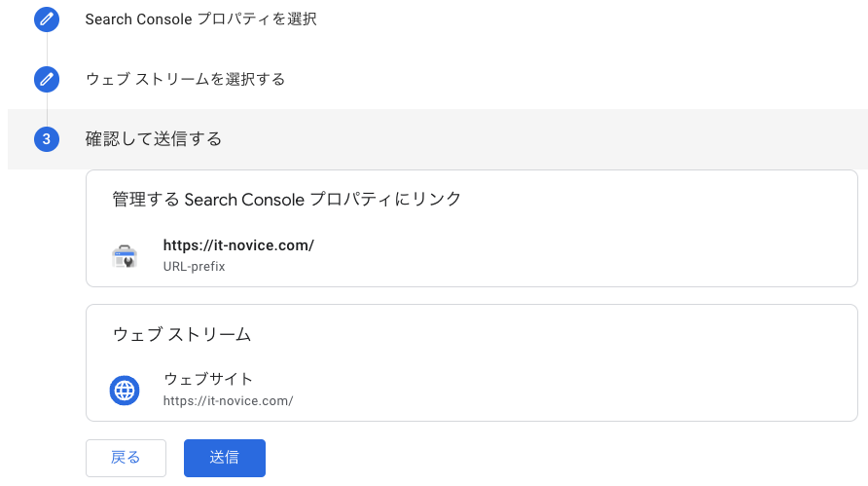Submit the link with 送信 button
This screenshot has width=868, height=486.
pyautogui.click(x=225, y=458)
